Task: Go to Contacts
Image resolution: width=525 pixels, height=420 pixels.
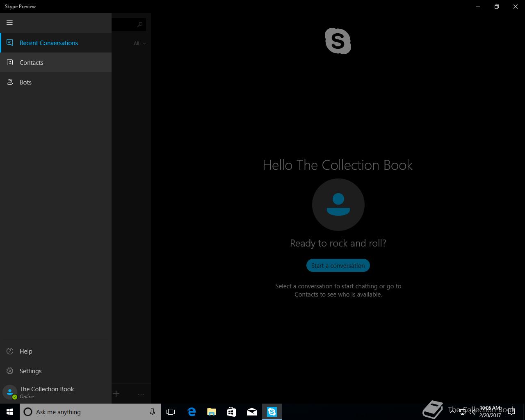Action: 56,62
